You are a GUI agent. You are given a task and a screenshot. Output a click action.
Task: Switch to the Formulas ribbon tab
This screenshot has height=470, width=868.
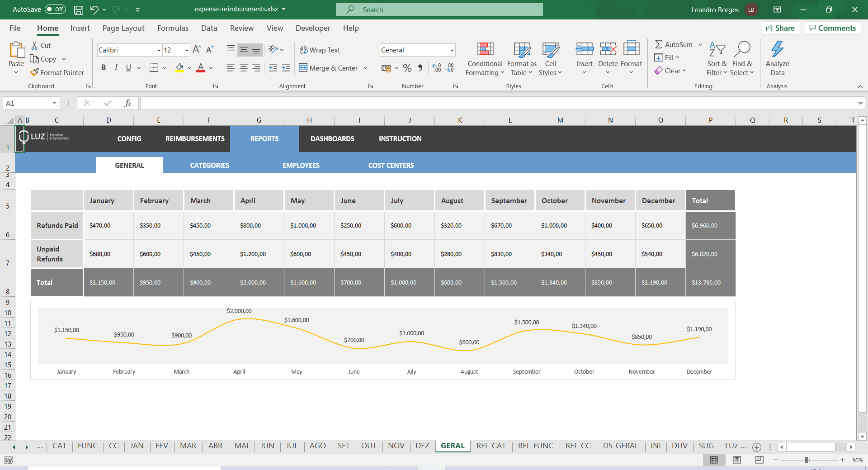pos(173,28)
